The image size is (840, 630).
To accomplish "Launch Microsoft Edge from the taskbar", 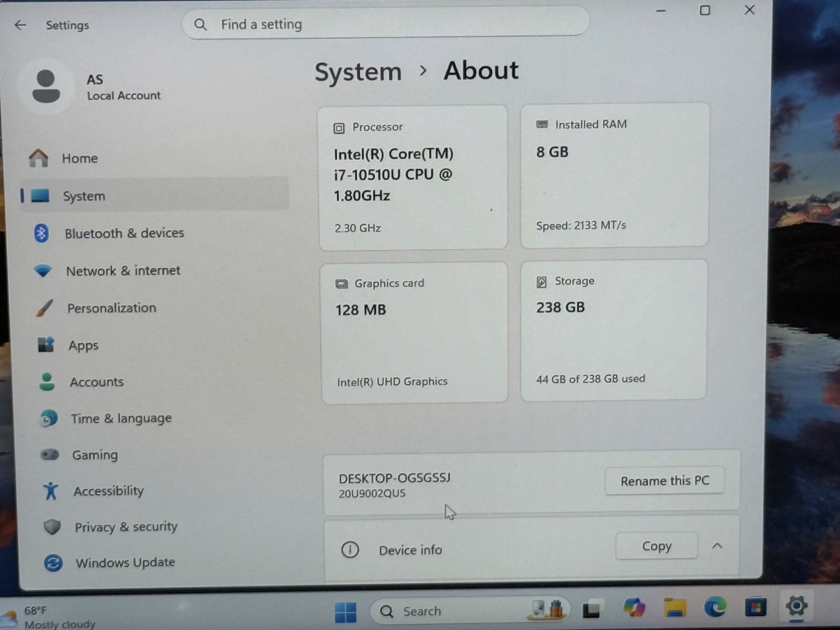I will (x=715, y=607).
